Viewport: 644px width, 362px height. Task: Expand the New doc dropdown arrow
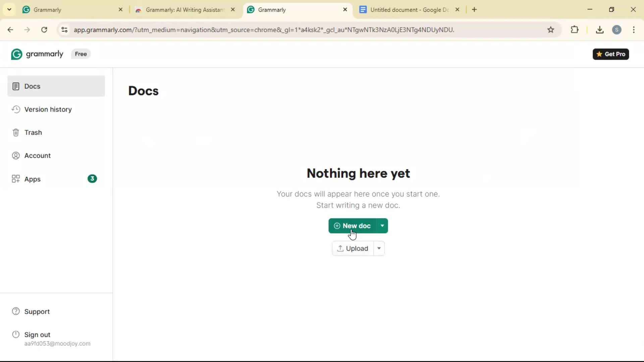coord(382,226)
